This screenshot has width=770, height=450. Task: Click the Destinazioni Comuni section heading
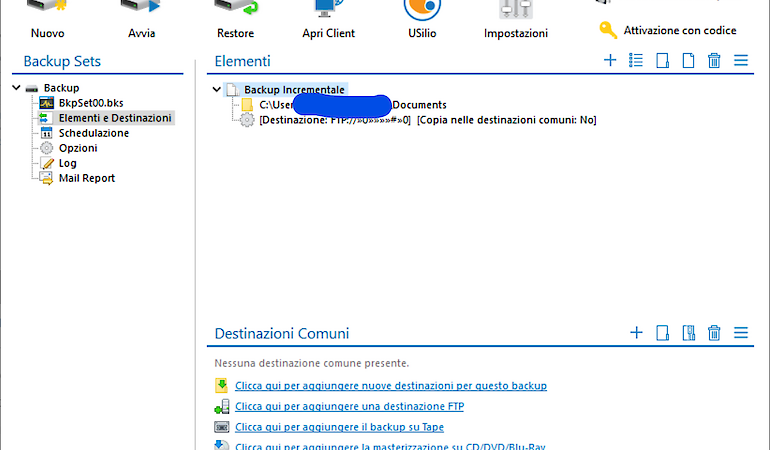point(281,333)
